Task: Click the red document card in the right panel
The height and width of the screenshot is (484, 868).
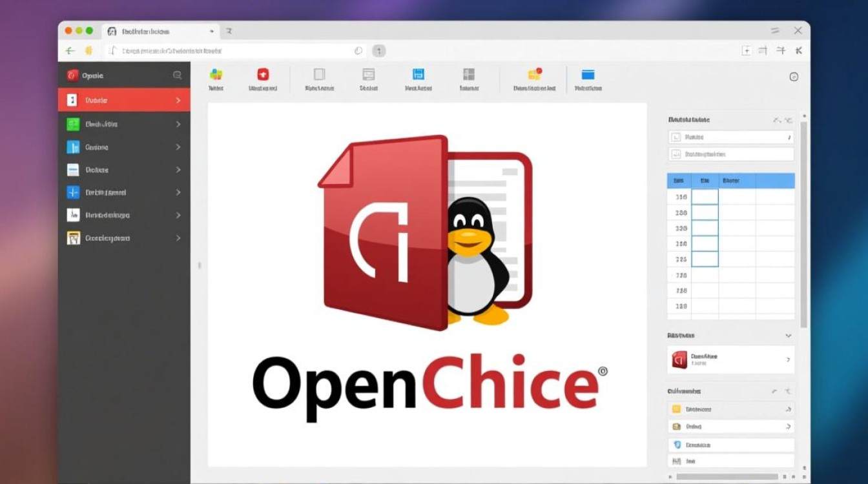Action: coord(730,359)
